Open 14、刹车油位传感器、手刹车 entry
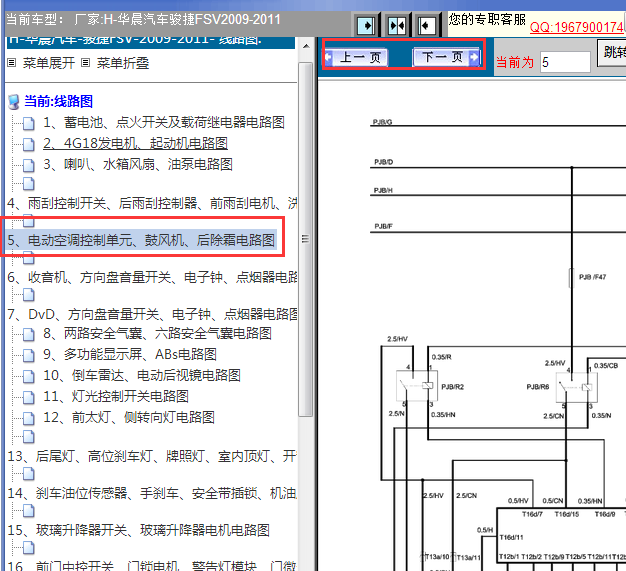 152,493
